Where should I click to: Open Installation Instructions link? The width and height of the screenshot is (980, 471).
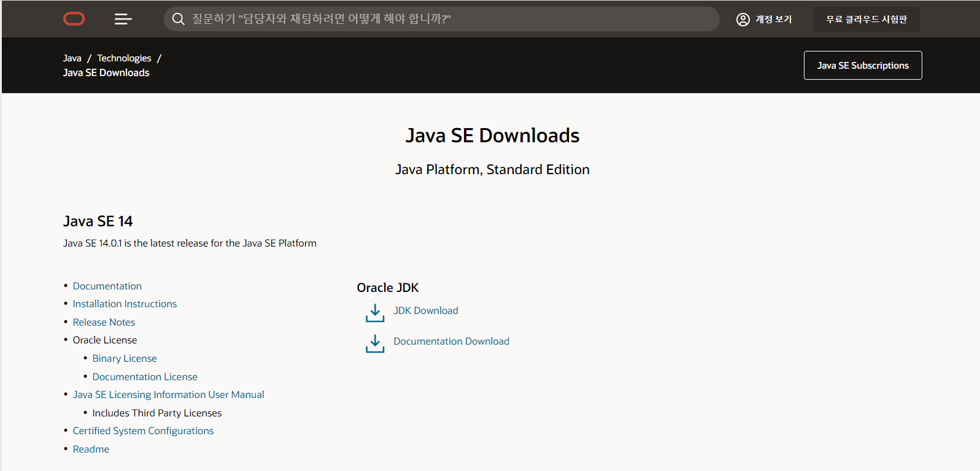pyautogui.click(x=125, y=304)
